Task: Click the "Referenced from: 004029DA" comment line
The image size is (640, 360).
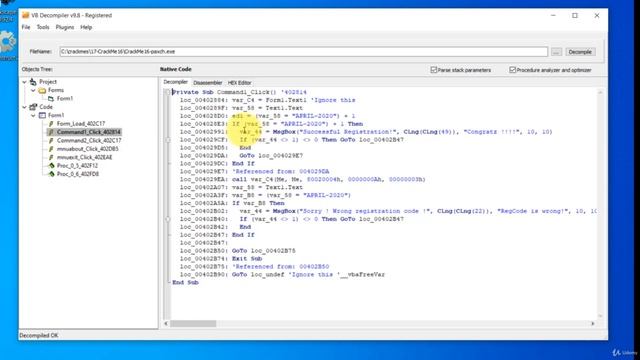Action: [x=254, y=171]
